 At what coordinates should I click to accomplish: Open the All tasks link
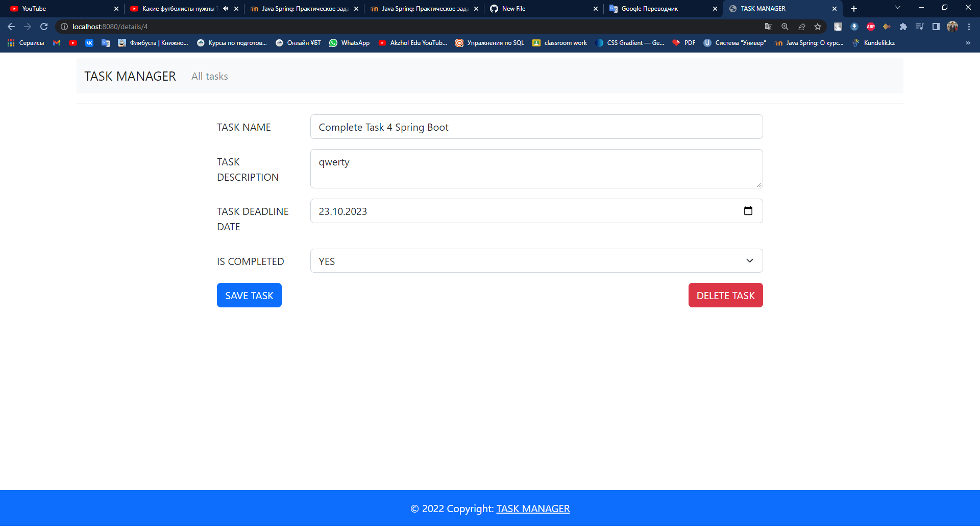(209, 76)
